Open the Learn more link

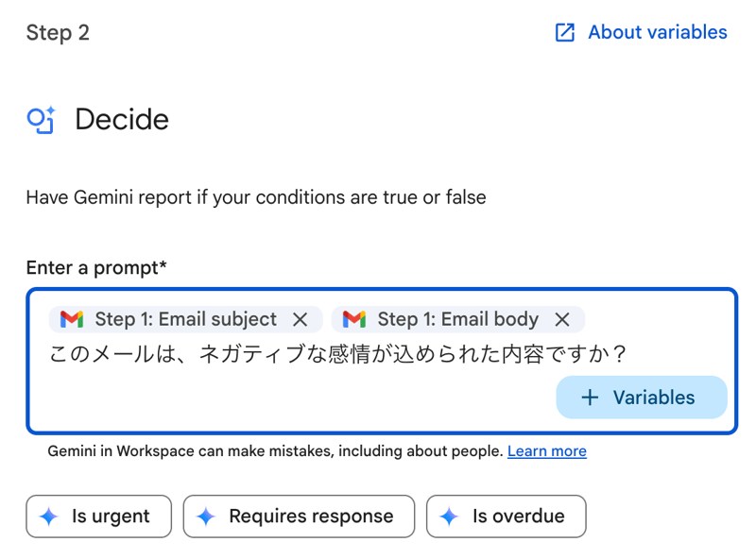tap(546, 451)
